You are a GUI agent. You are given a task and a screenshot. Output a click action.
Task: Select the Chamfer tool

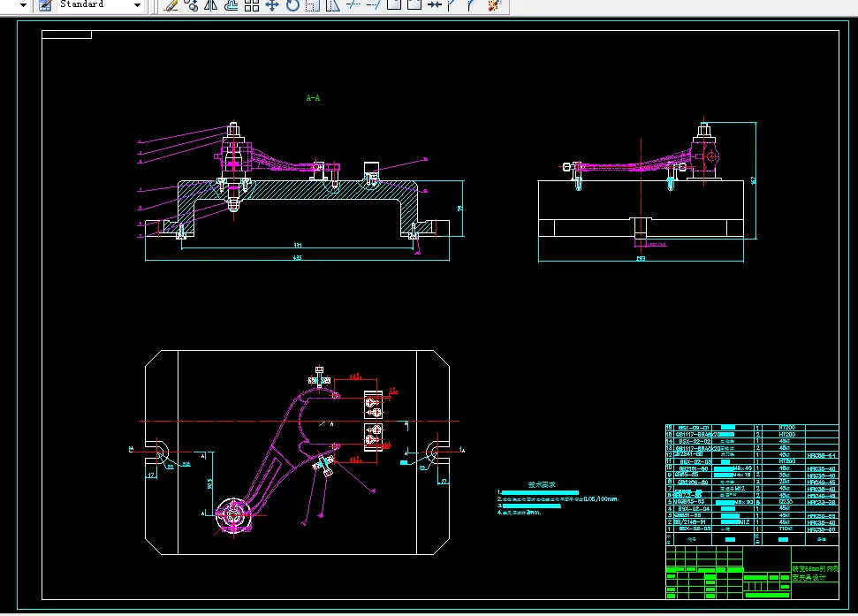452,5
